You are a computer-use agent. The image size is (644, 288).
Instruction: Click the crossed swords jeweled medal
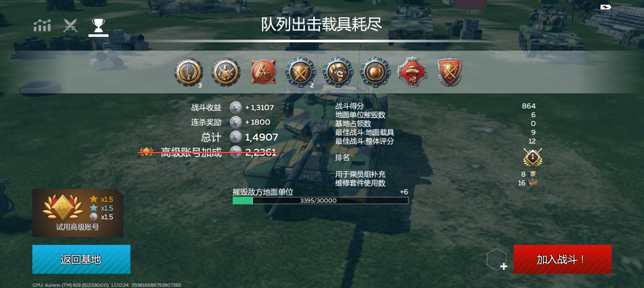point(300,72)
